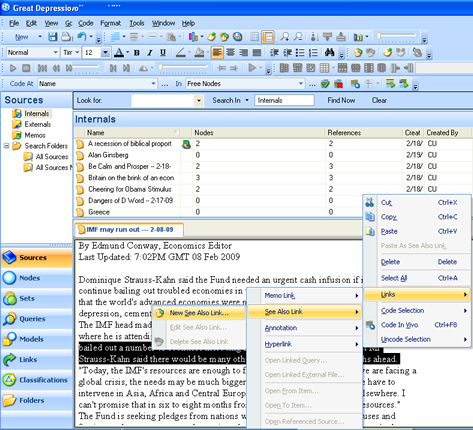Click the font color A icon
Image resolution: width=473 pixels, height=430 pixels.
[119, 53]
